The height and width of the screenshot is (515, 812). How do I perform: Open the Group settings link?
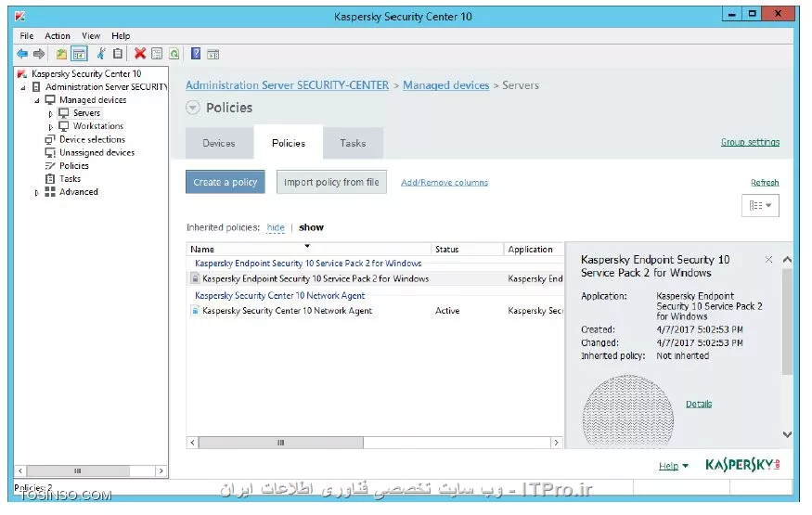pyautogui.click(x=750, y=142)
